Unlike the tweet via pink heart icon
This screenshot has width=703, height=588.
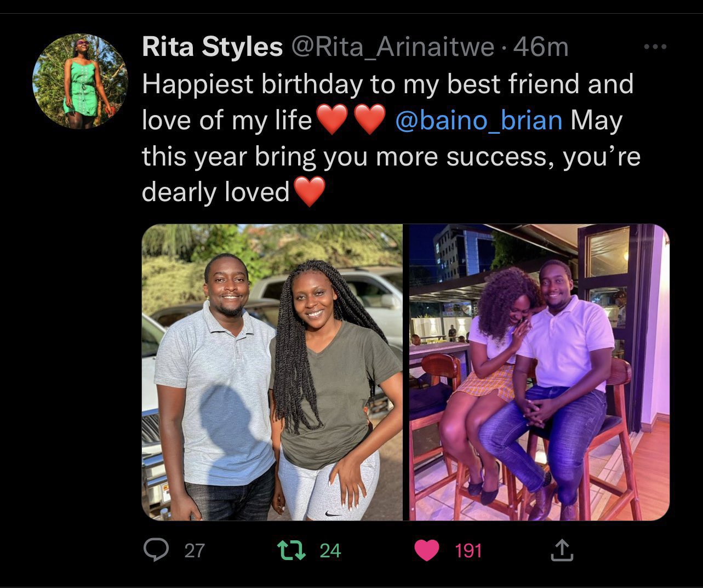[427, 550]
